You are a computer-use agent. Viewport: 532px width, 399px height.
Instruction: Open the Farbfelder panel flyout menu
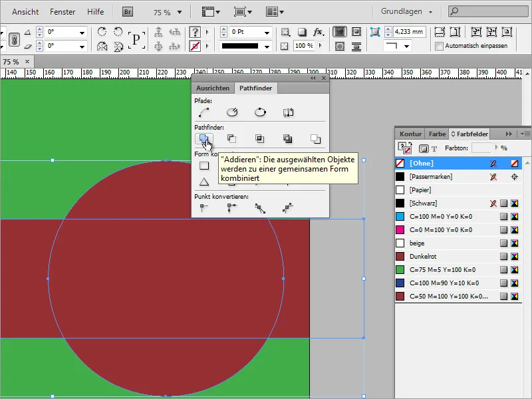[x=525, y=134]
